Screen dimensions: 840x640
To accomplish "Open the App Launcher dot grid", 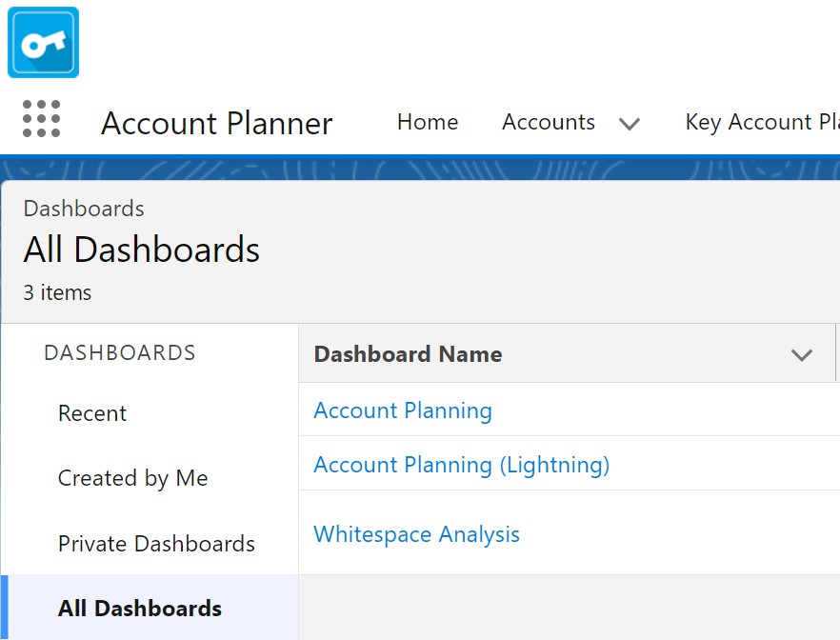I will point(41,119).
